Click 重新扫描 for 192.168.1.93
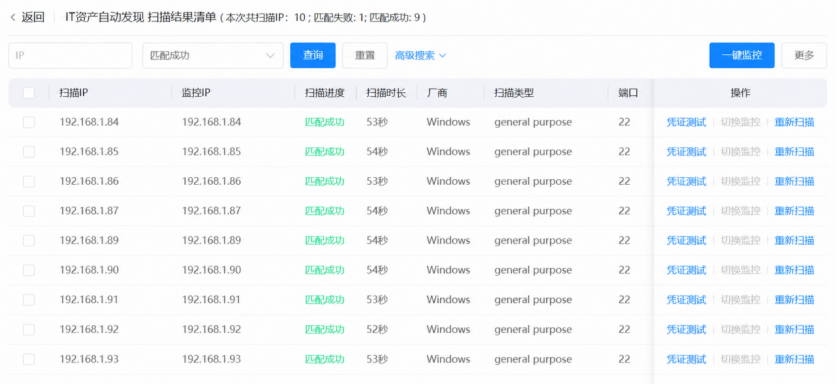 point(794,359)
